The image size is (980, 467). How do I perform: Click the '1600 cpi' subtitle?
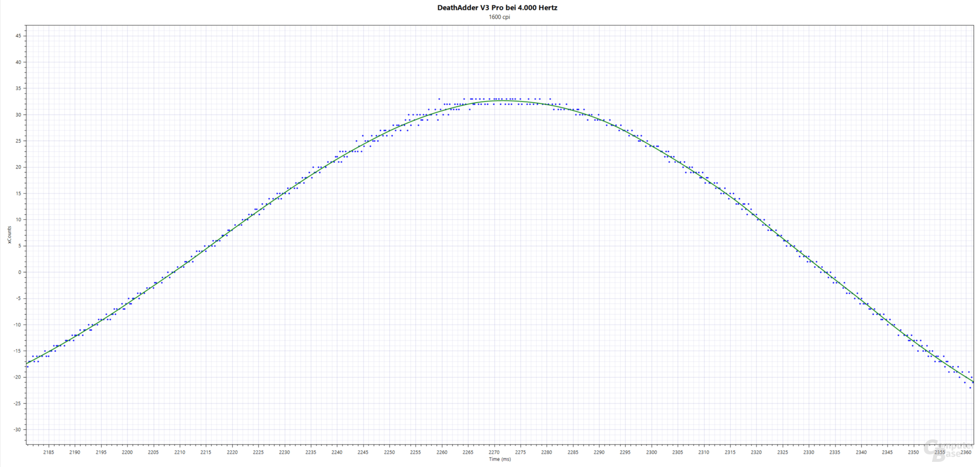[499, 17]
